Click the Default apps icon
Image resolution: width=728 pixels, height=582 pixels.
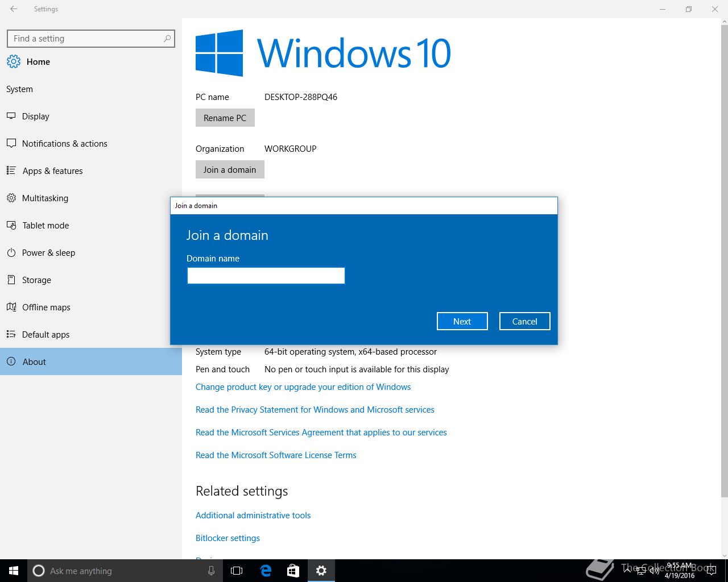[x=11, y=334]
